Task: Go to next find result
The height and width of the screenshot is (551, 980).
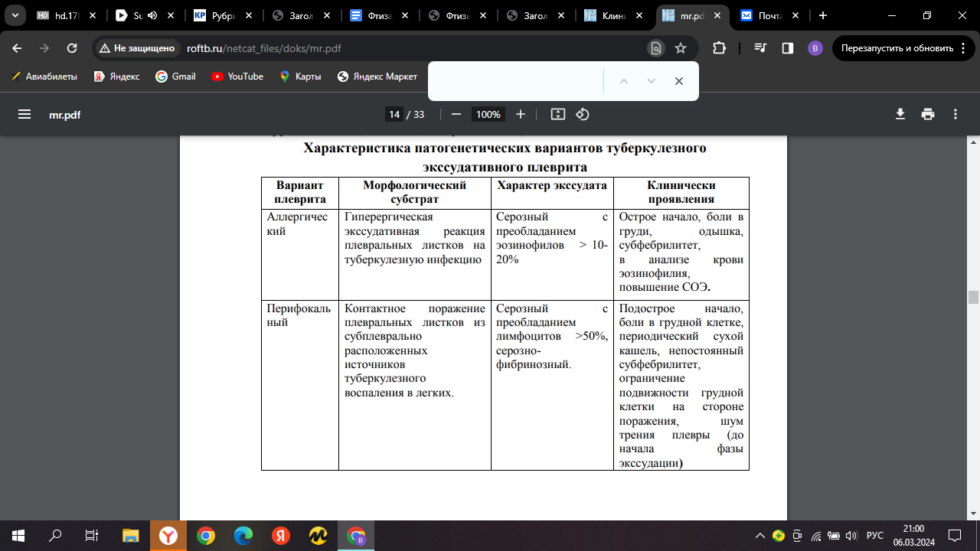Action: (x=652, y=81)
